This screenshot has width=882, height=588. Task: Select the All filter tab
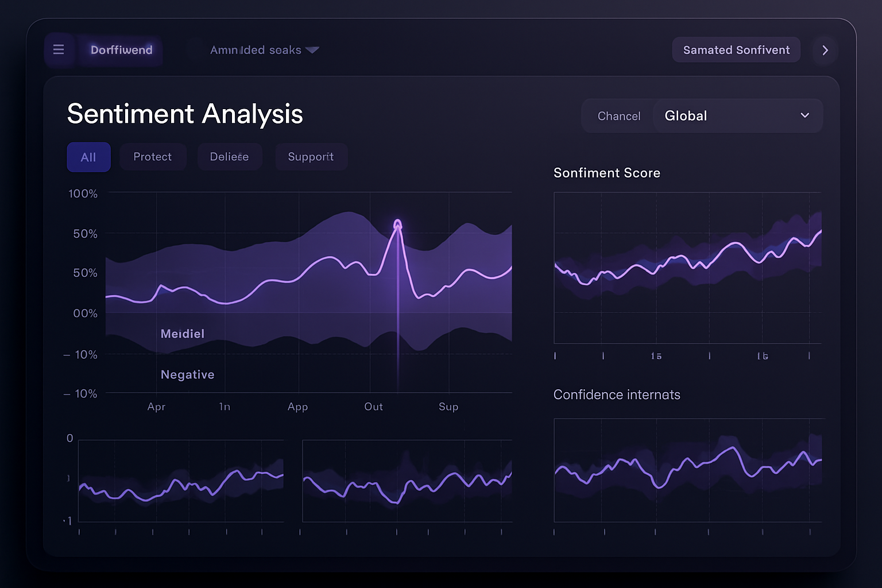88,157
